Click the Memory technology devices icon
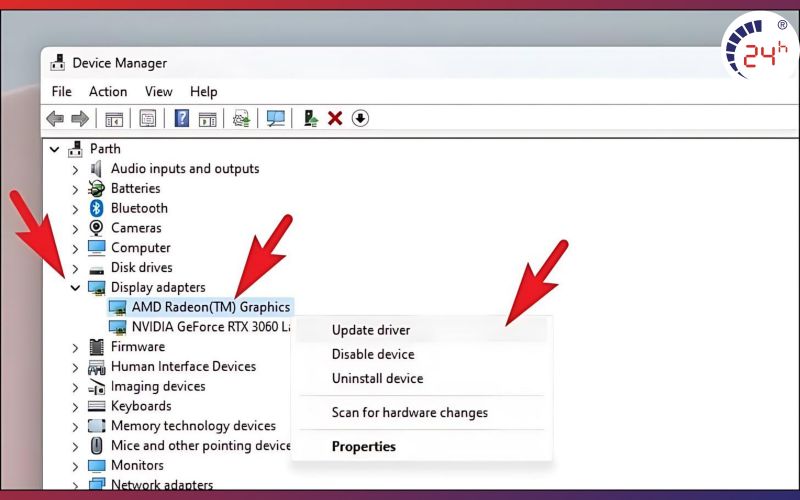 point(96,426)
